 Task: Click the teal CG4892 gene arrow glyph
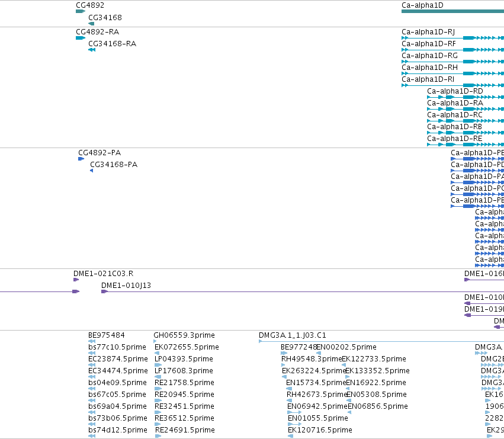coord(81,11)
